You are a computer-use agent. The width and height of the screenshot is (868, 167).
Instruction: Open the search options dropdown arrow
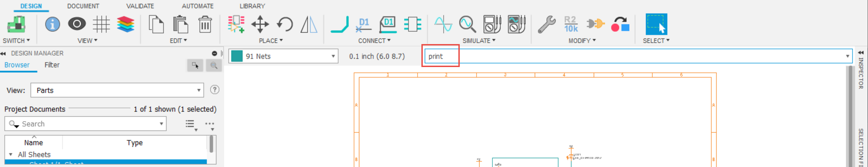point(161,124)
